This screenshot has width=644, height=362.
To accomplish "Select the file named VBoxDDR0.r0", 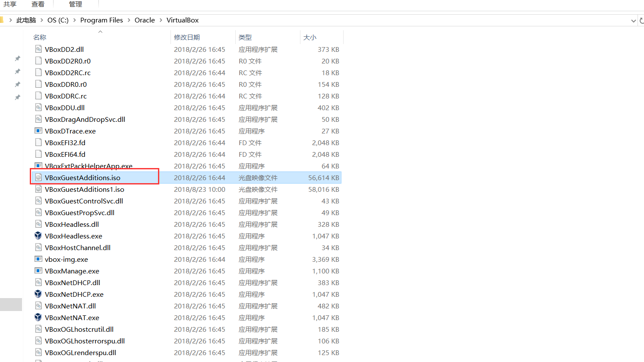I will point(66,84).
